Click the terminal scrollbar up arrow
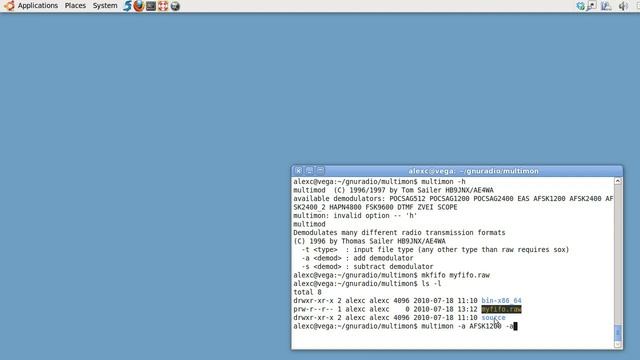This screenshot has width=640, height=360. 618,181
